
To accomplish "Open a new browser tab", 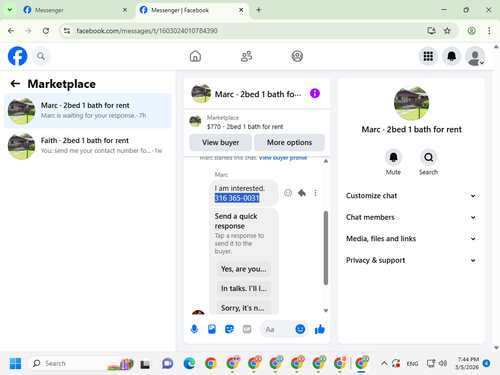I will (x=258, y=10).
